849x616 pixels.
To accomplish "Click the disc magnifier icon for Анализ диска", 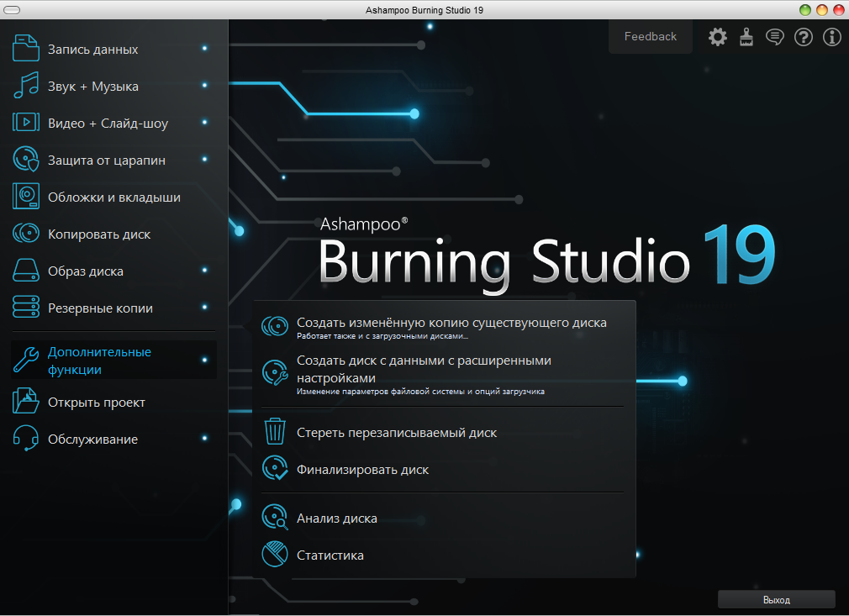I will tap(275, 517).
